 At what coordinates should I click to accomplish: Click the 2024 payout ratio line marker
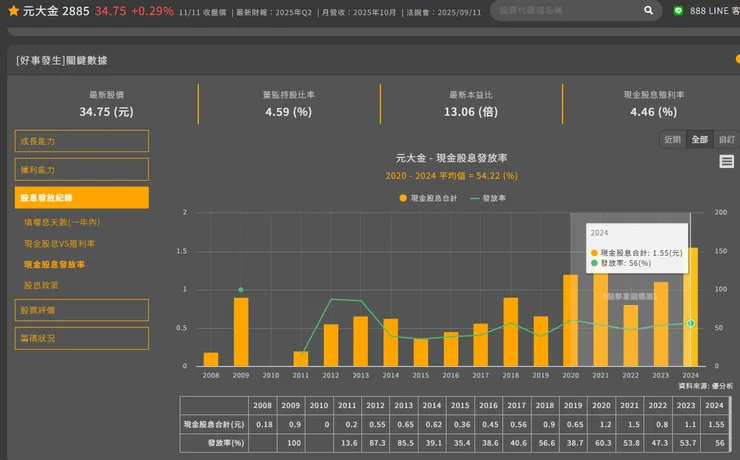coord(690,323)
